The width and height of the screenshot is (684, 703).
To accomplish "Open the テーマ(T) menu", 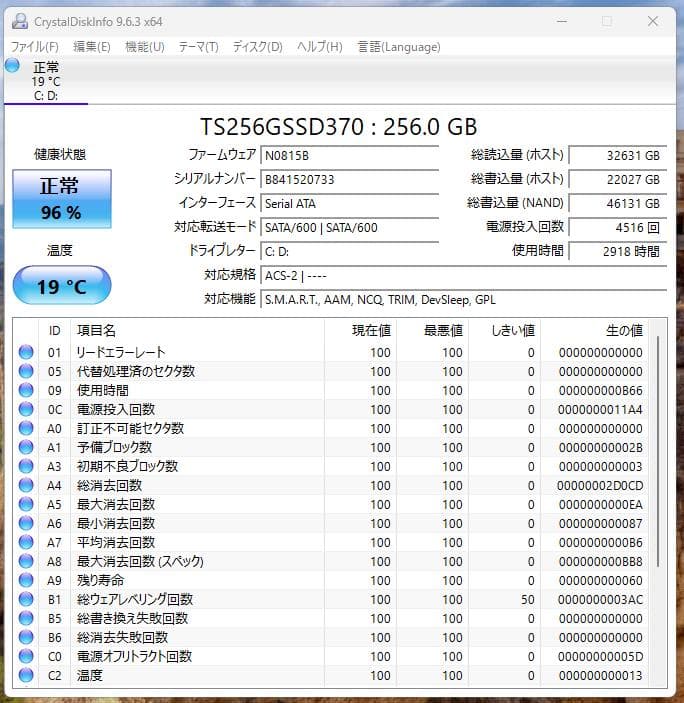I will [x=199, y=47].
